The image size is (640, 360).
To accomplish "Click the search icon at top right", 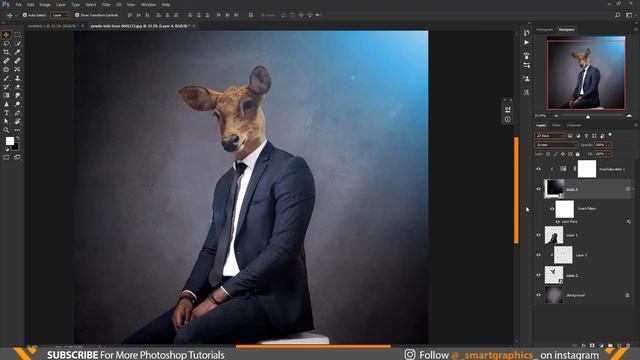I will coord(618,15).
